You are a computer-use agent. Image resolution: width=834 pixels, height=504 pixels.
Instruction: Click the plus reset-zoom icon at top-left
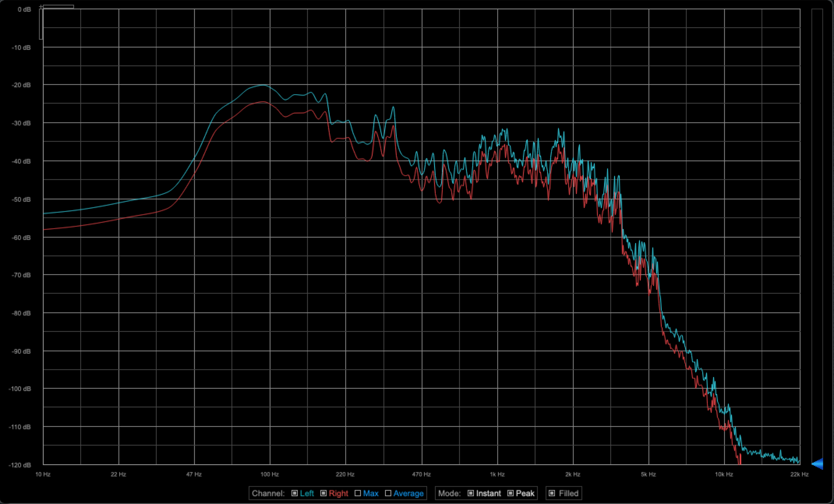point(41,7)
